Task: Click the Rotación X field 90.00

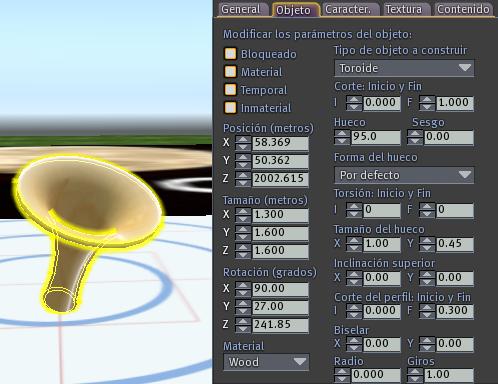Action: pos(280,289)
